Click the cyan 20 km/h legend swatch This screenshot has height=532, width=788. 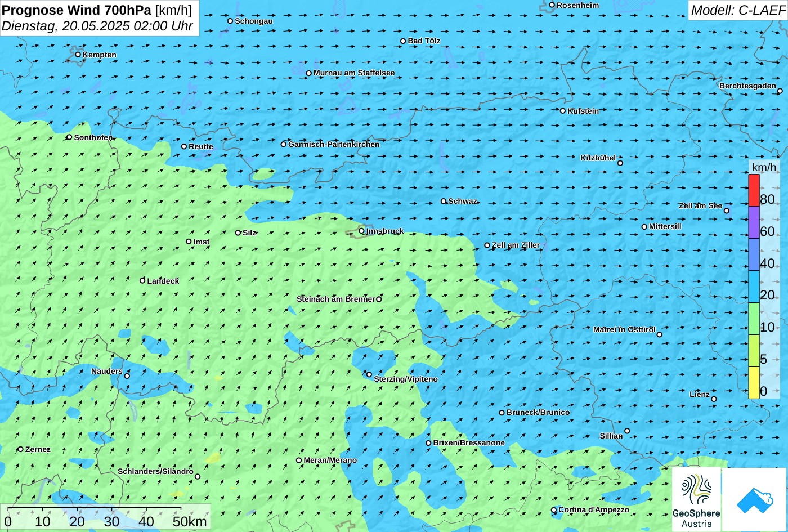(x=754, y=287)
